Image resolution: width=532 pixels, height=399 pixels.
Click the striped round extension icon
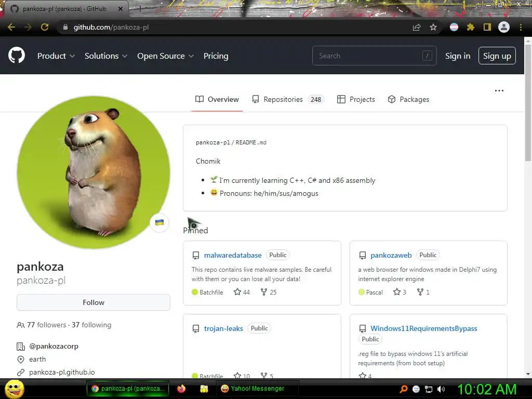pyautogui.click(x=454, y=27)
